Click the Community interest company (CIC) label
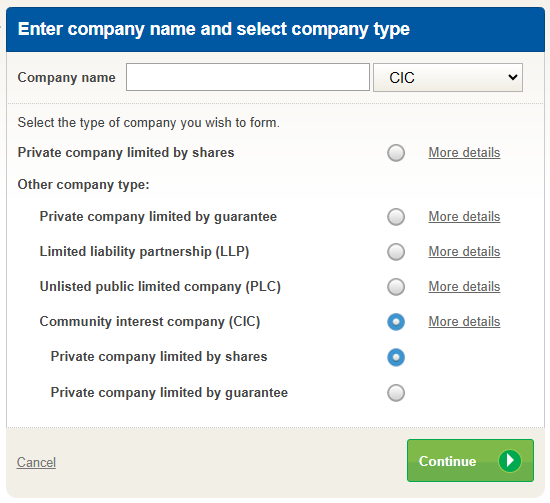This screenshot has height=503, width=550. (x=150, y=322)
